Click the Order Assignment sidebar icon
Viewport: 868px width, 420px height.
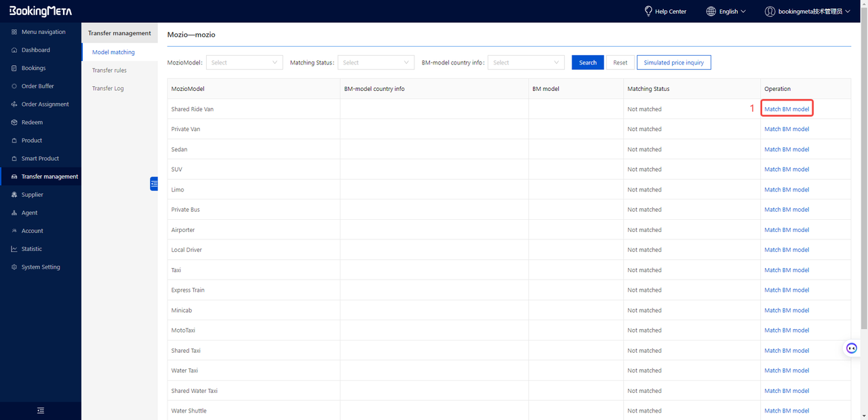[x=14, y=104]
